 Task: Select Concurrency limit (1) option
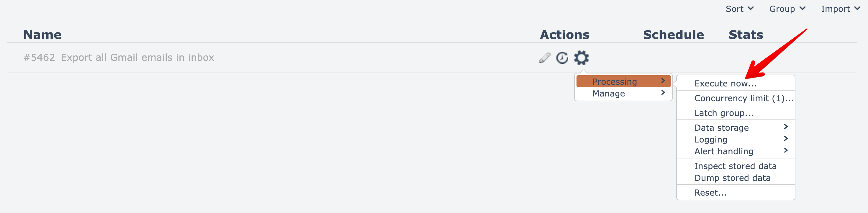tap(743, 98)
